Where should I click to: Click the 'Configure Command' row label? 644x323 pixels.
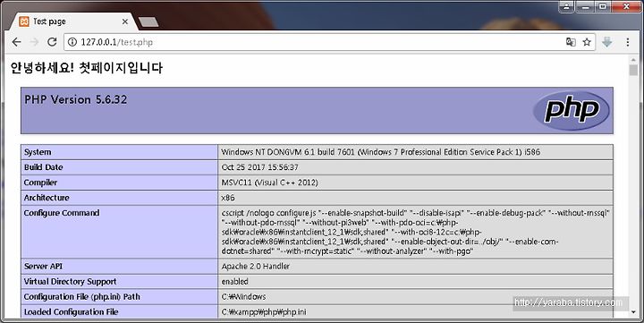tap(62, 213)
